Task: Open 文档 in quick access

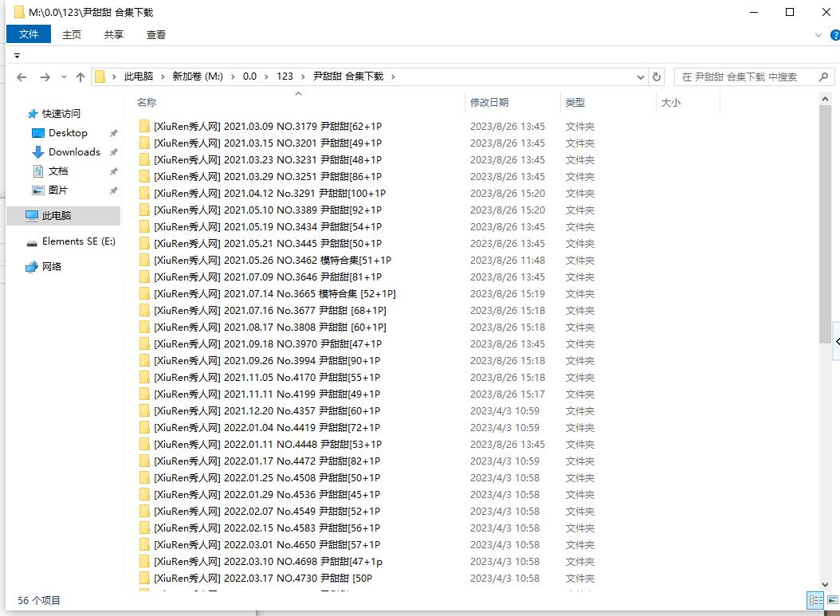Action: [58, 171]
